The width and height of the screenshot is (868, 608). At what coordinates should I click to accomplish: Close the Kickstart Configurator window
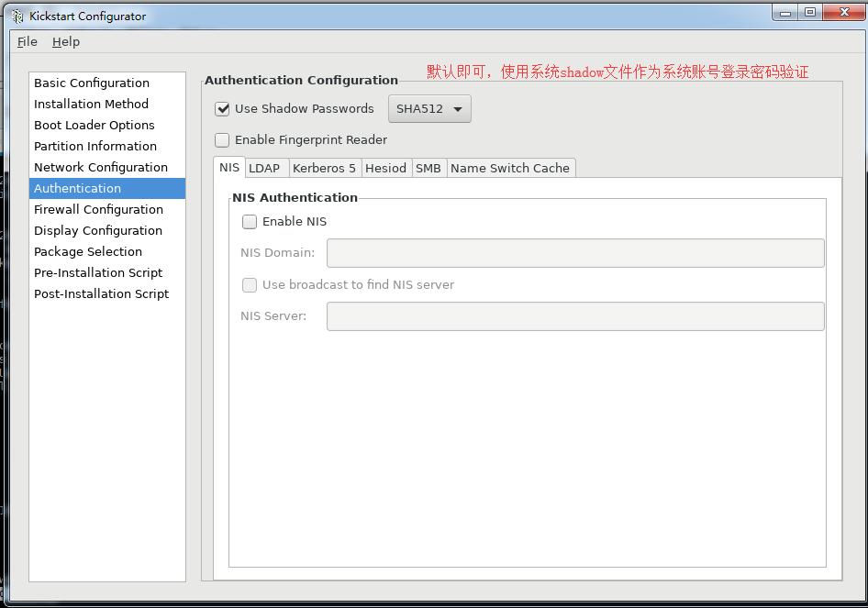[x=843, y=13]
